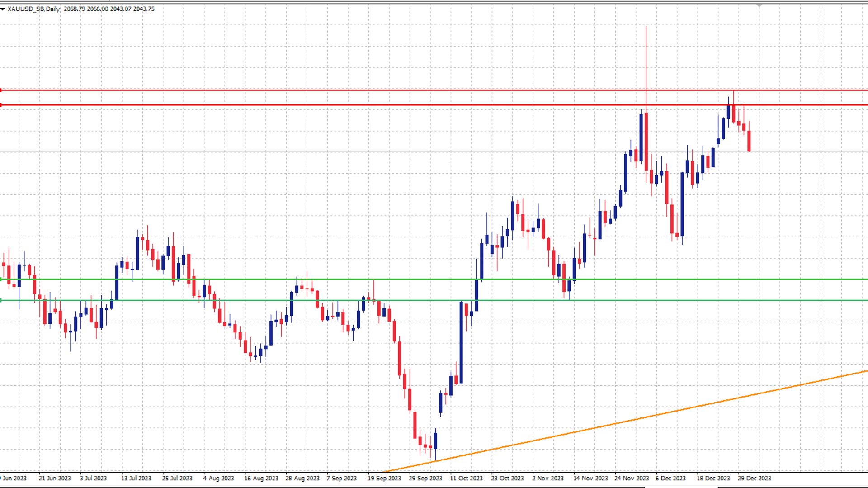Click the 2 Nov 2023 date label
This screenshot has width=868, height=488.
pos(548,478)
